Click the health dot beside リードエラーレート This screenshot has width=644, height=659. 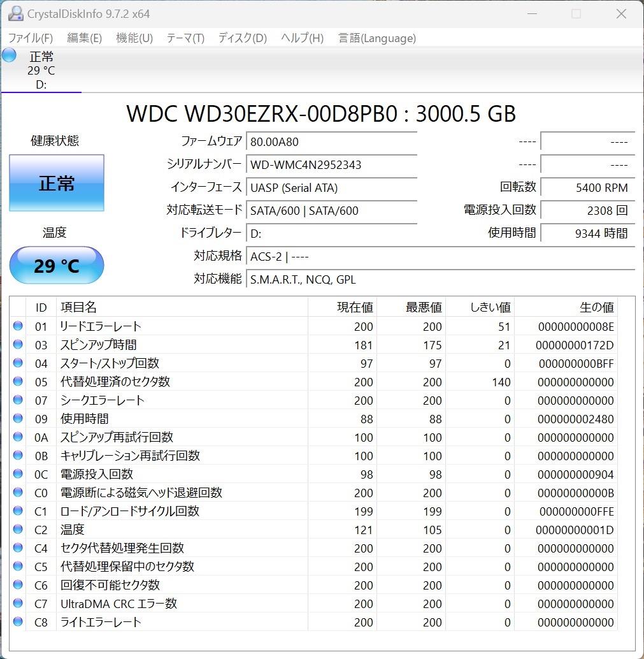coord(19,326)
